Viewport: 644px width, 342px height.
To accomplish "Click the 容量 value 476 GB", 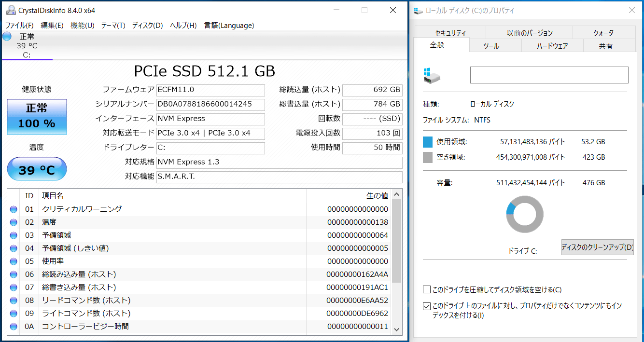I will 593,183.
